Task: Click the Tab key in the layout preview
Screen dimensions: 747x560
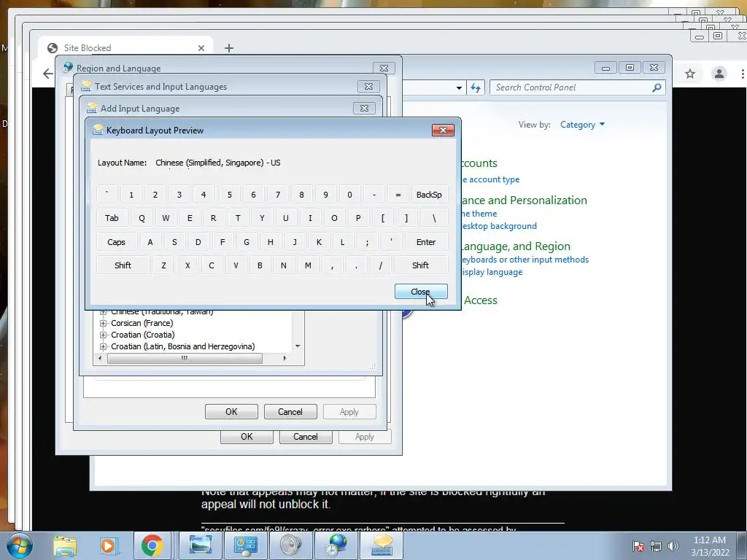Action: pos(112,218)
